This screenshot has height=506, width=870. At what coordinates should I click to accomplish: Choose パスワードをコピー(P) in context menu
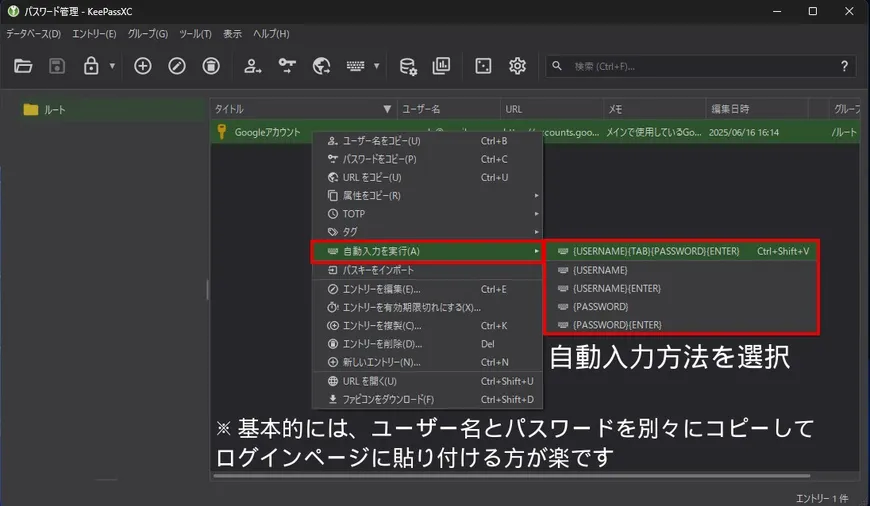(x=427, y=159)
